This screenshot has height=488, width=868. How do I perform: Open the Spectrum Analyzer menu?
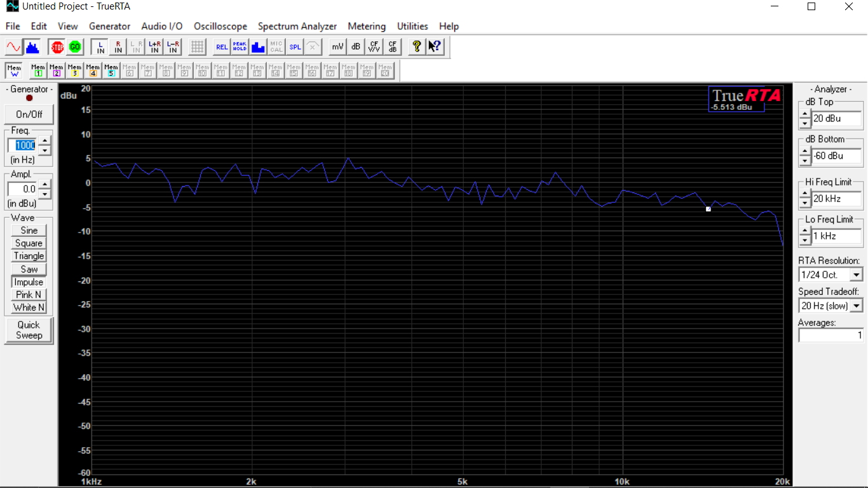pos(297,26)
